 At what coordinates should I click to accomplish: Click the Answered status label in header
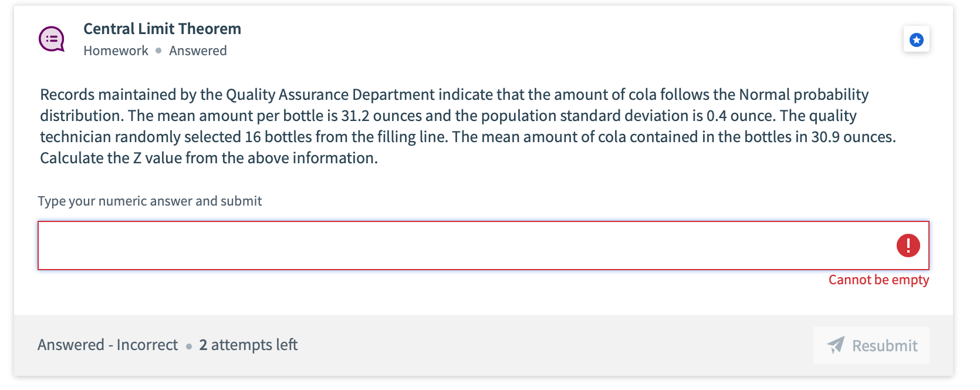[x=198, y=51]
